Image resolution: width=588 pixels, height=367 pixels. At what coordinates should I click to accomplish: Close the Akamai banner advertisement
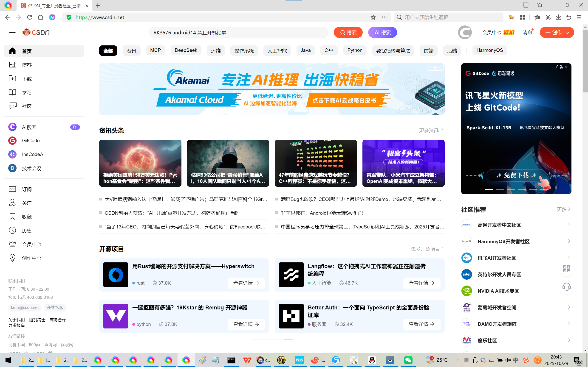click(x=440, y=68)
